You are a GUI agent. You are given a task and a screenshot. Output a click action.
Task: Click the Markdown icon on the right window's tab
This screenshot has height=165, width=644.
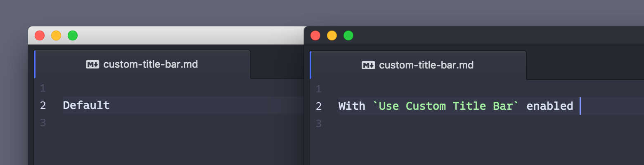(368, 65)
